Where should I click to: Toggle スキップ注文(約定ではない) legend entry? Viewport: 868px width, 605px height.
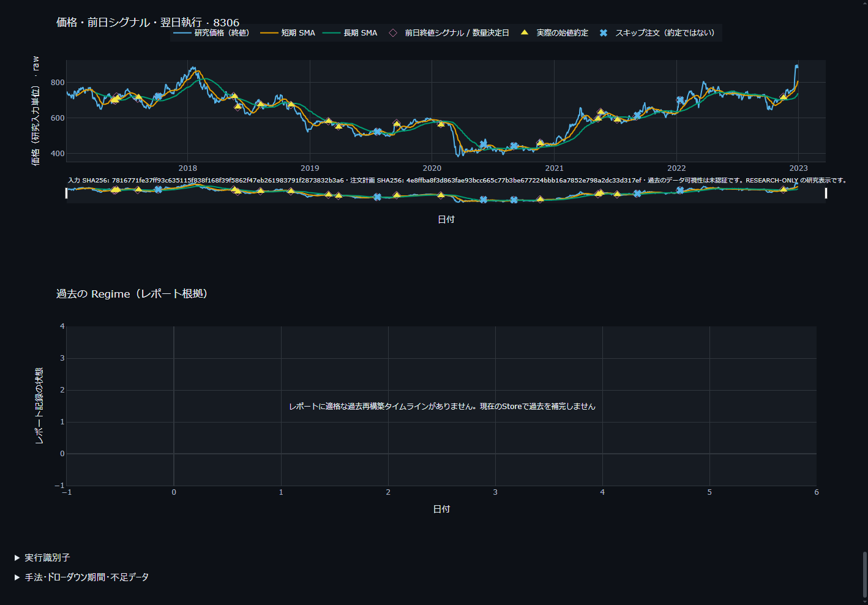click(657, 33)
